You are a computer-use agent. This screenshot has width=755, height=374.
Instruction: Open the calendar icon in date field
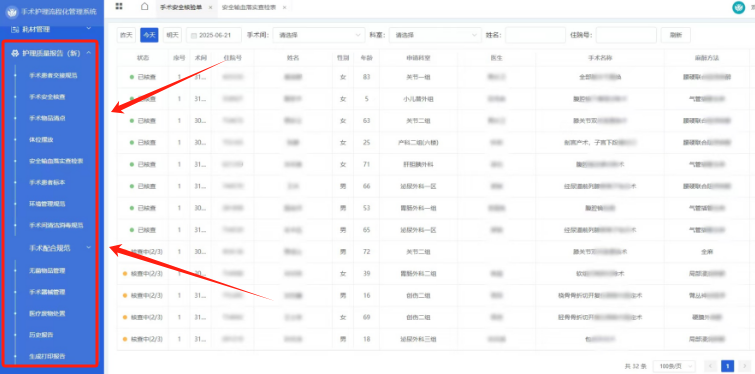point(194,35)
